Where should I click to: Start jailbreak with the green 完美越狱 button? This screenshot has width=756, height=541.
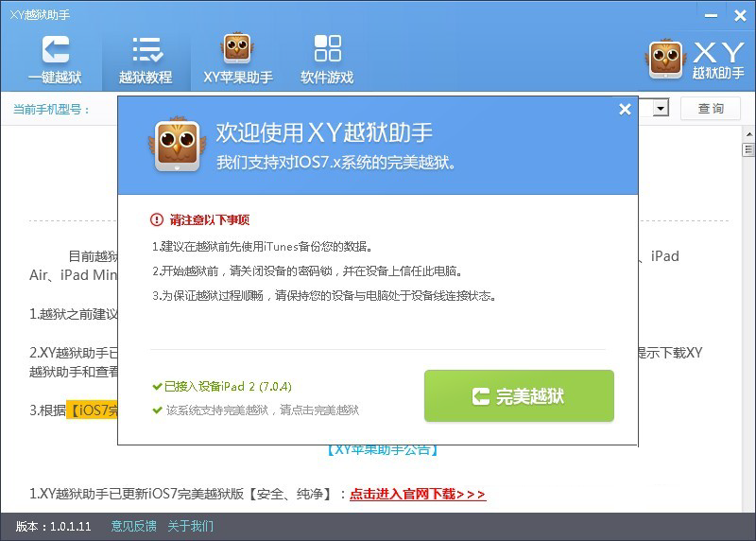click(519, 395)
